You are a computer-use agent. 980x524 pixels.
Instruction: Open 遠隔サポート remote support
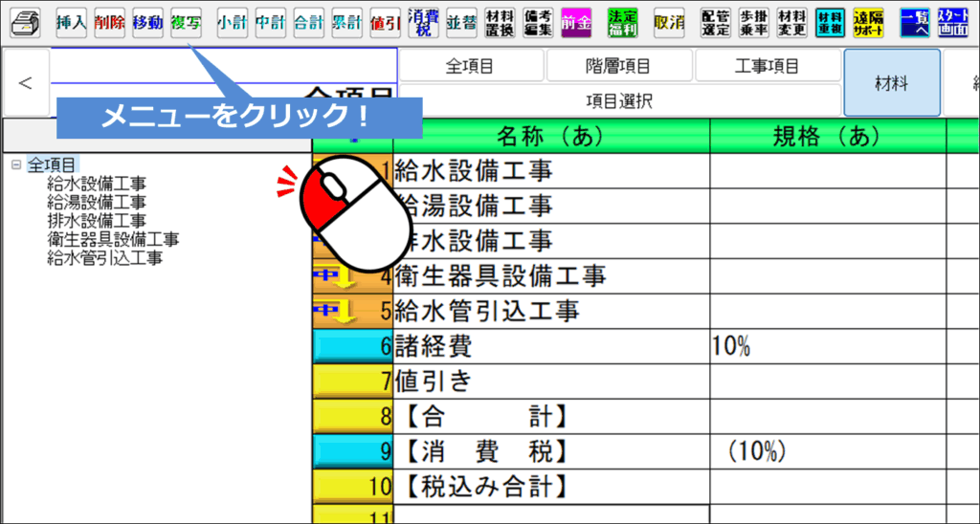869,23
